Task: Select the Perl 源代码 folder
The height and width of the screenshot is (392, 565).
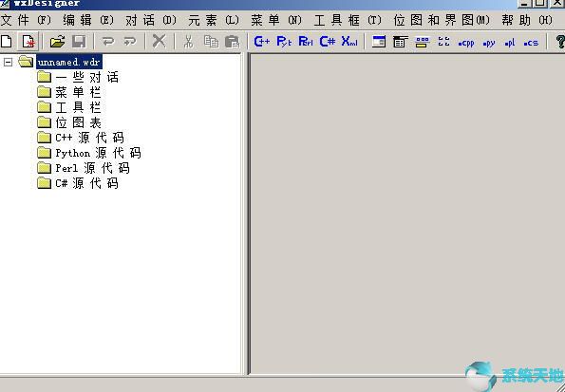Action: coord(93,168)
